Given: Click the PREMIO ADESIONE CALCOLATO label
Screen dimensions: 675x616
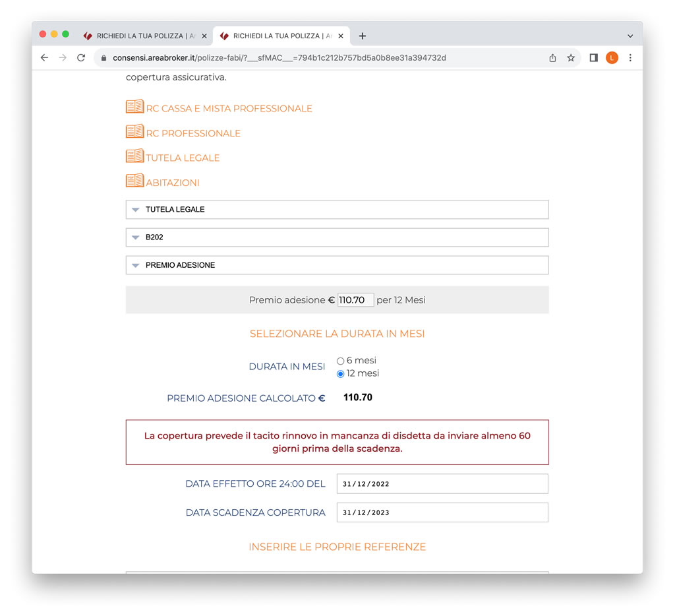Looking at the screenshot, I should [246, 398].
